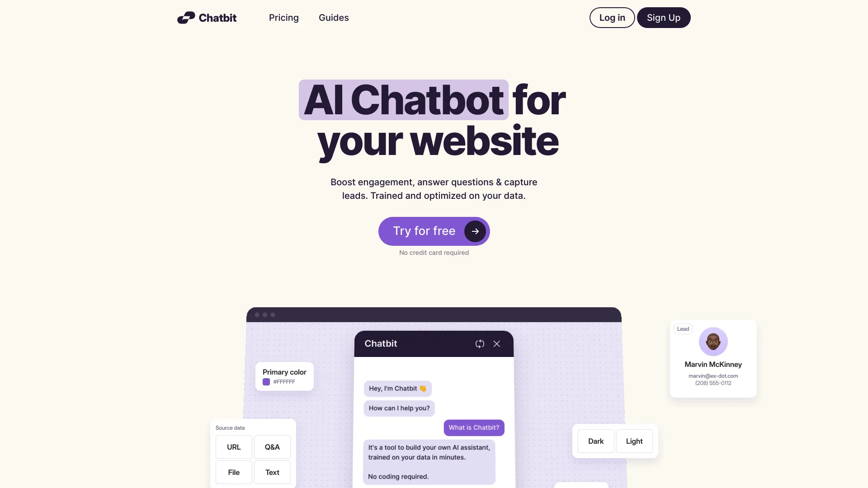
Task: Click the refresh/reset icon in chatbot header
Action: pyautogui.click(x=480, y=344)
